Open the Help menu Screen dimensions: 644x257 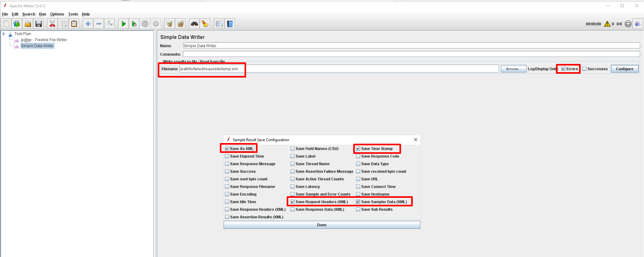tap(86, 14)
